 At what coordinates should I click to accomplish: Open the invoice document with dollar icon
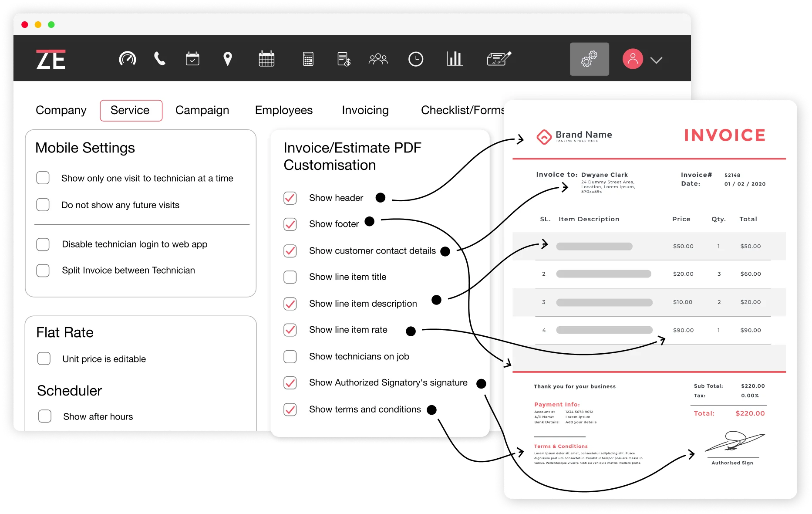click(x=344, y=59)
